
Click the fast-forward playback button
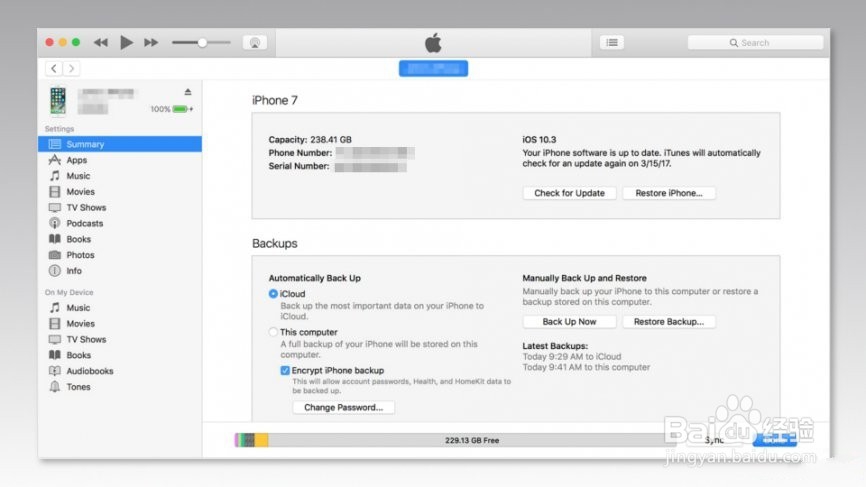(151, 43)
